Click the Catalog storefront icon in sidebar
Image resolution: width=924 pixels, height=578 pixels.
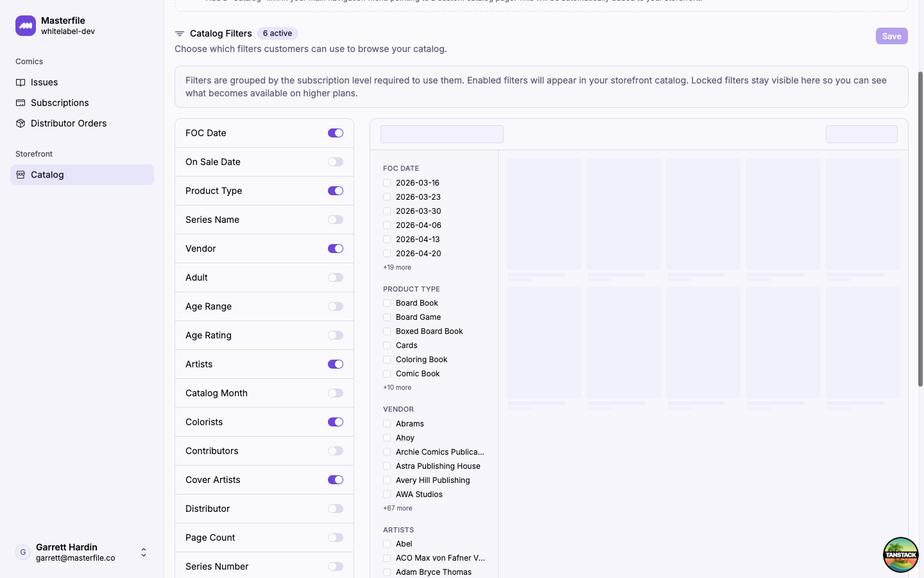pos(21,175)
